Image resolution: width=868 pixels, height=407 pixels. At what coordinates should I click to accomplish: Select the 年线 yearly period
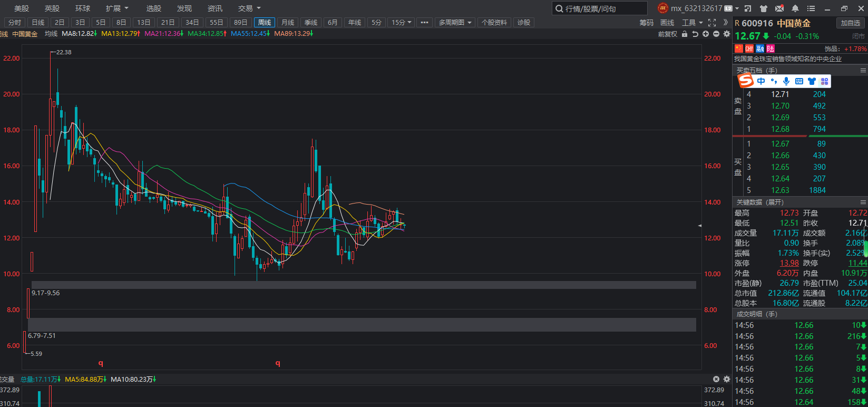click(355, 23)
